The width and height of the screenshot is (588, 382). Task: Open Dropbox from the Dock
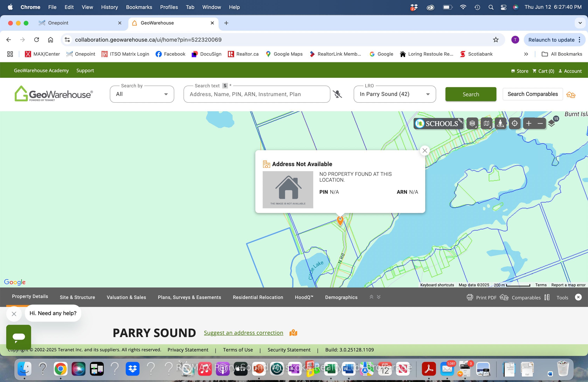click(133, 369)
